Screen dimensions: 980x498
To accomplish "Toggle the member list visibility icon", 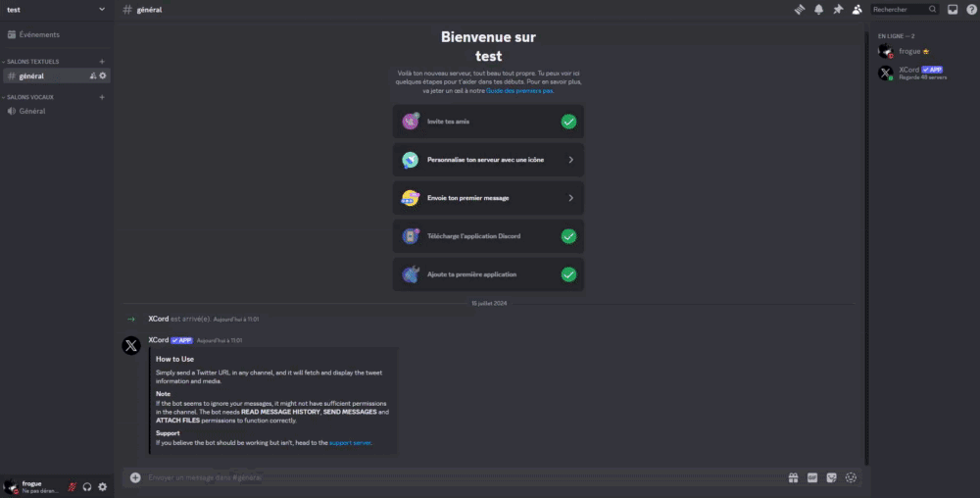I will coord(857,9).
